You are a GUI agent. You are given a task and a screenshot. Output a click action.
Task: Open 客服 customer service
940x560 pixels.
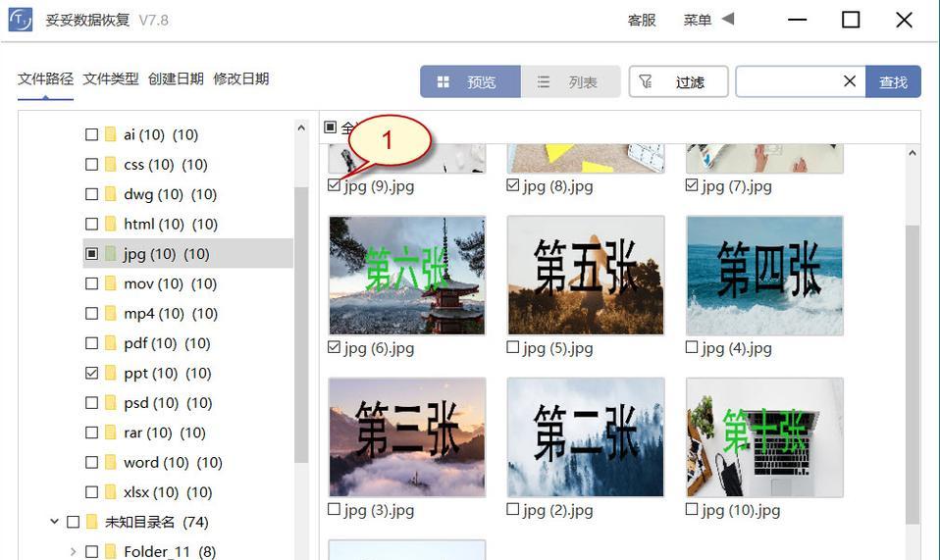(x=642, y=20)
